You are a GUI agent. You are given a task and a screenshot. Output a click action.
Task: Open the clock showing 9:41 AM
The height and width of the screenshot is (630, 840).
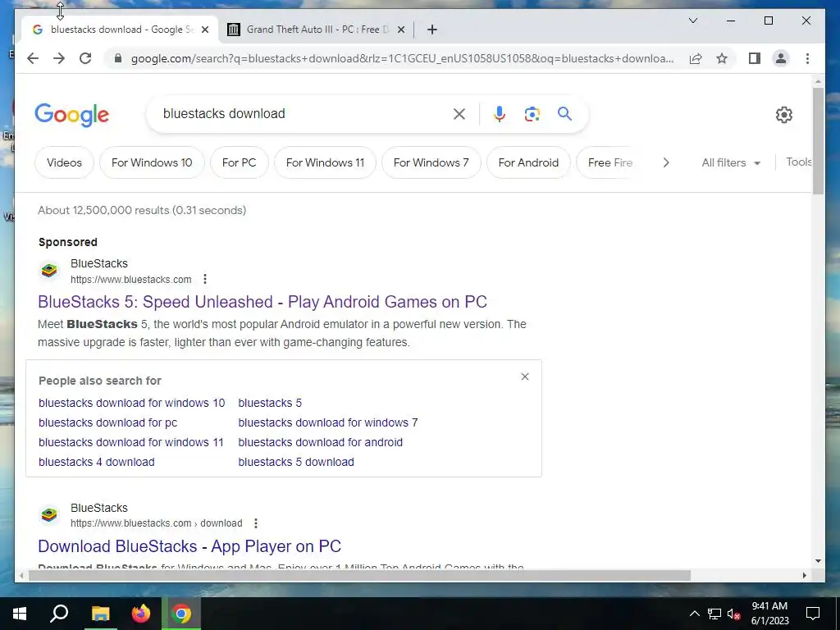pos(769,614)
